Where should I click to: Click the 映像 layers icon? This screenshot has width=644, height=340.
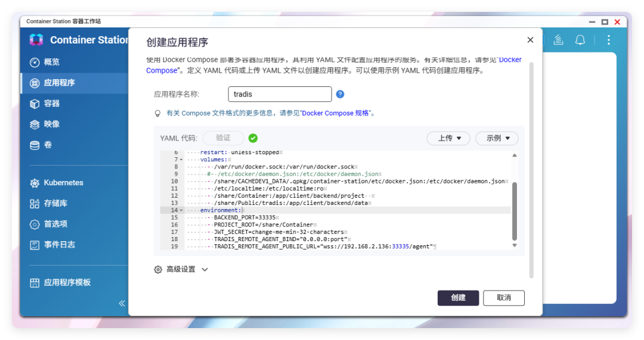tap(35, 124)
